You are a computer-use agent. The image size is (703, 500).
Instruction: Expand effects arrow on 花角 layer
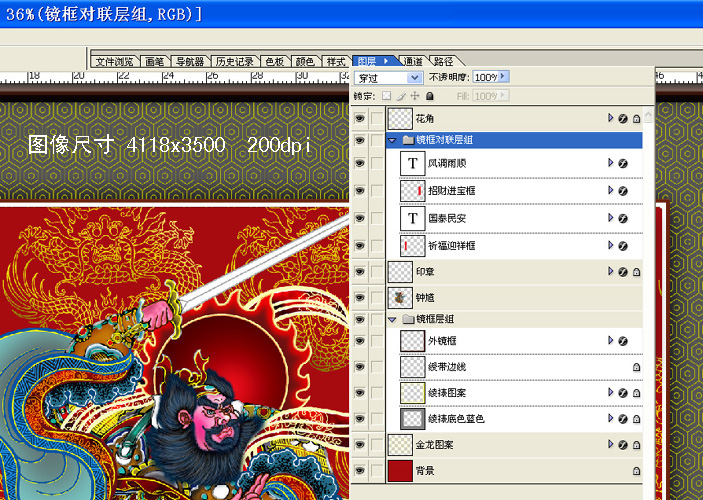[610, 117]
